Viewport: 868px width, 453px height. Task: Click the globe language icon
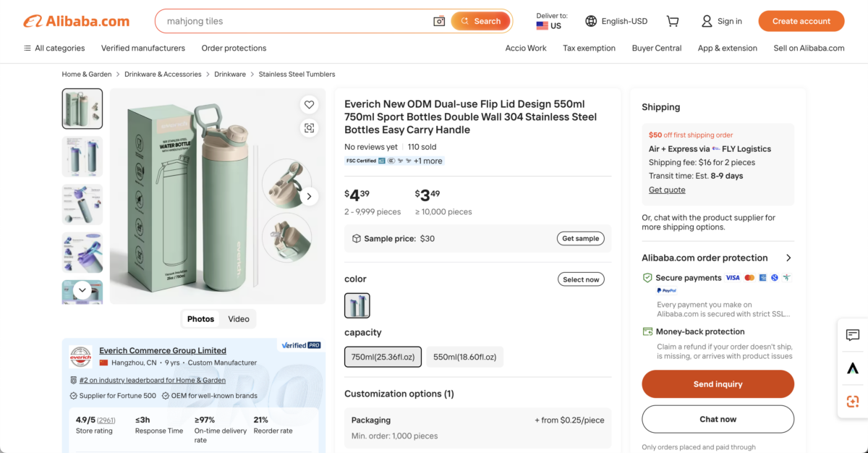(x=591, y=21)
